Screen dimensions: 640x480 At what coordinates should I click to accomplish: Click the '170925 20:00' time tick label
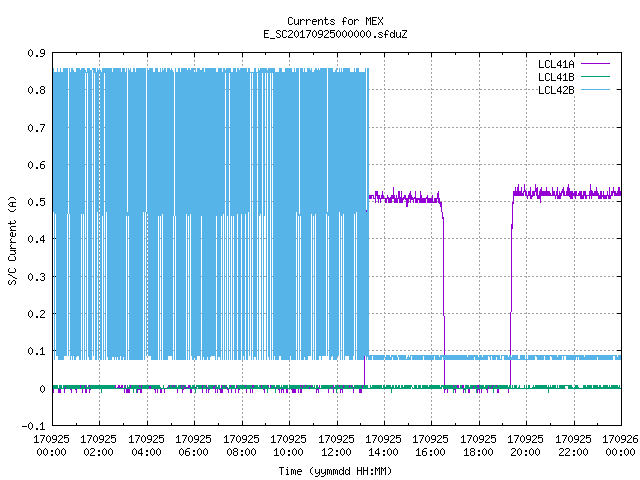[525, 446]
